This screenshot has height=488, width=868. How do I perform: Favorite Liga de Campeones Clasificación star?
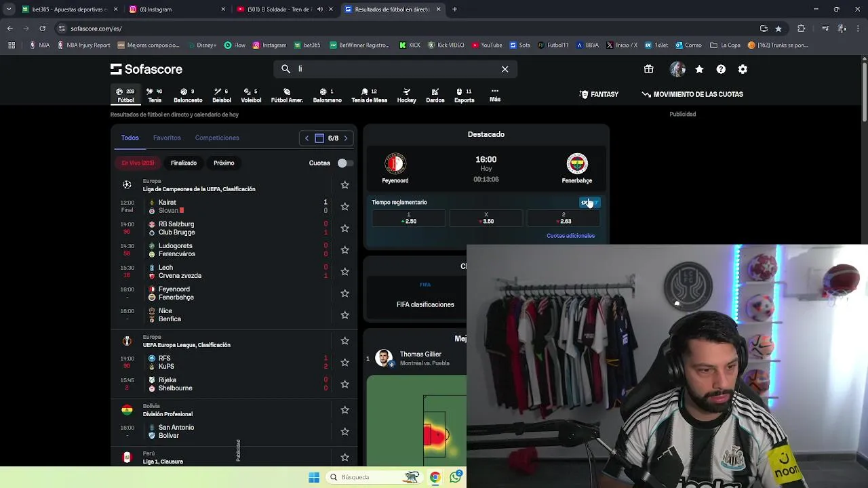(344, 185)
